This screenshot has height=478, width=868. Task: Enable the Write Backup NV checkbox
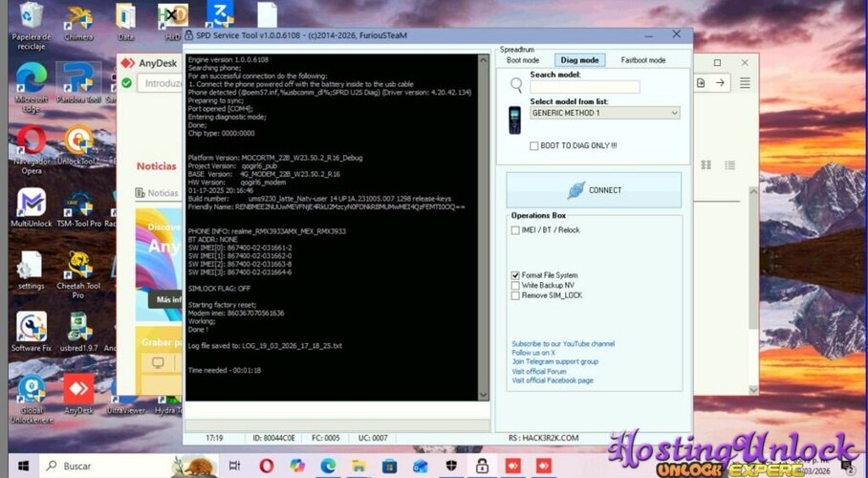coord(516,286)
